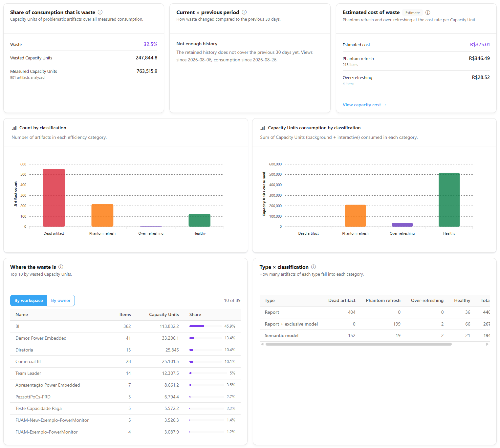Click the Waste 32.5% value
Screen dimensions: 500x448
click(150, 44)
